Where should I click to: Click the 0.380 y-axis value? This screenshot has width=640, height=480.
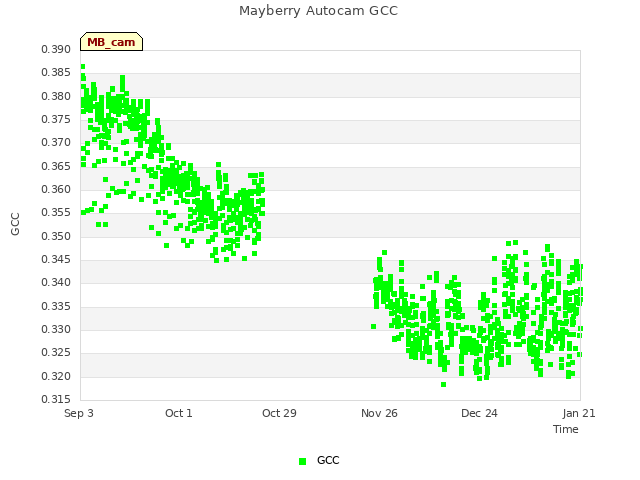coord(56,96)
